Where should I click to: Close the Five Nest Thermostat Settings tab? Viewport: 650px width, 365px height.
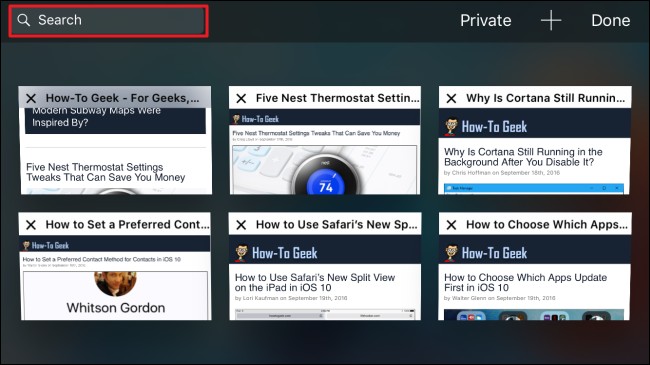point(241,98)
